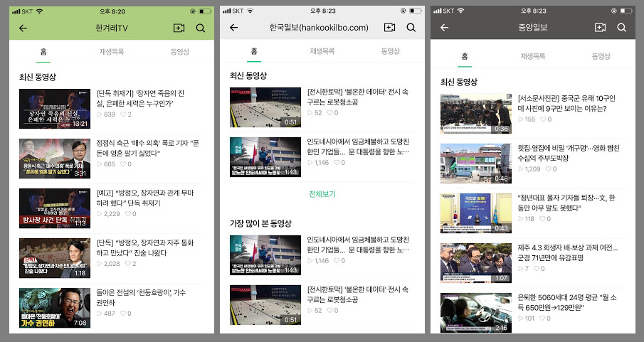644x342 pixels.
Task: Tap the 한국일보(hankookilbo.com) channel title
Action: click(x=319, y=28)
